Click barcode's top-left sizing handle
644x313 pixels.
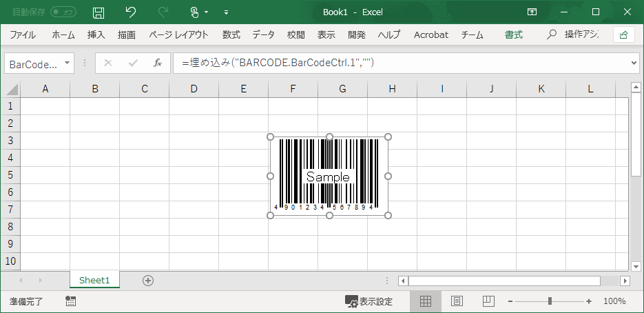270,137
